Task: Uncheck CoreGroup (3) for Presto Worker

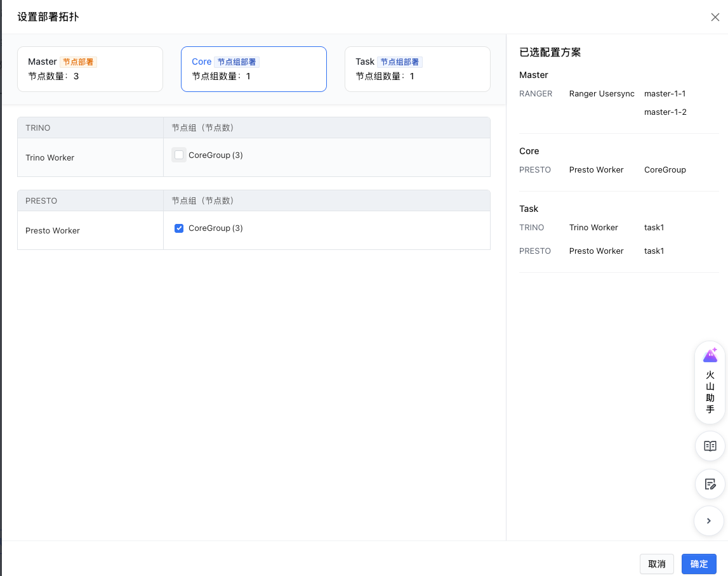Action: coord(179,228)
